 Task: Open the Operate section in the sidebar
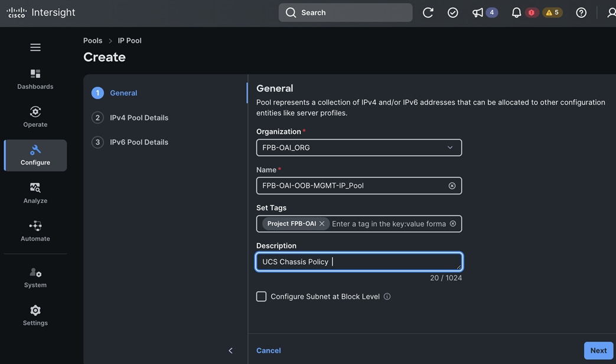tap(35, 117)
